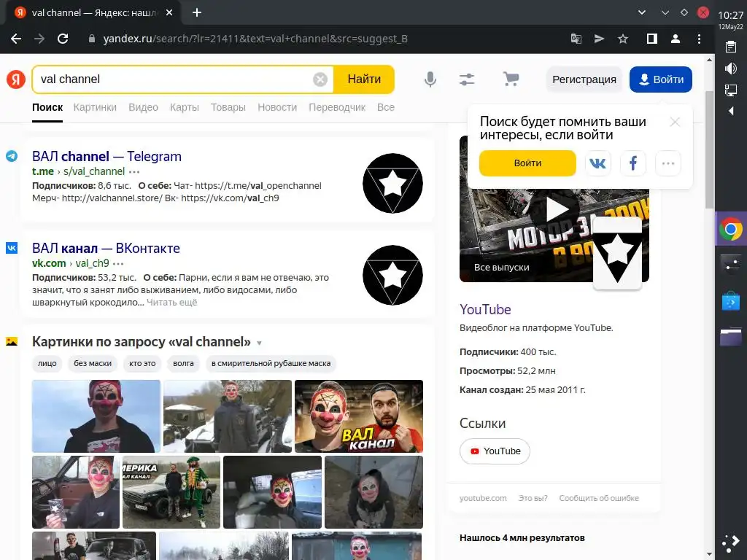
Task: Open the tab search chevron in title bar
Action: (x=642, y=13)
